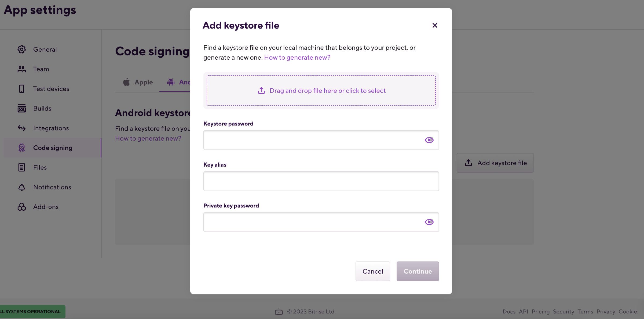The width and height of the screenshot is (644, 319).
Task: Open the Pricing footer link
Action: pos(541,311)
